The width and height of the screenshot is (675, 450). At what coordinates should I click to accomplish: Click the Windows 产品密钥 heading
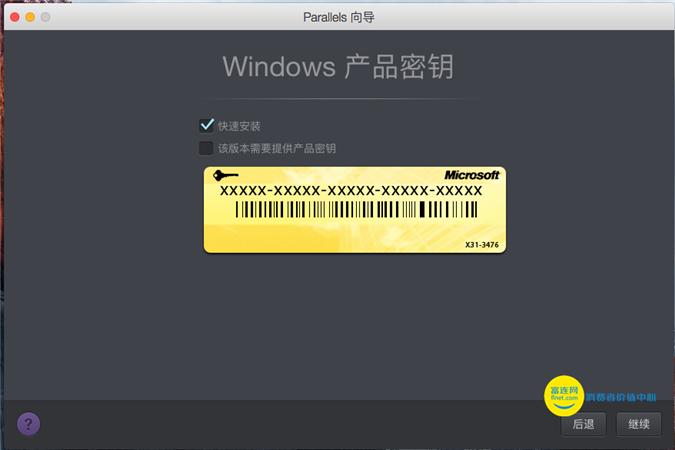coord(338,67)
